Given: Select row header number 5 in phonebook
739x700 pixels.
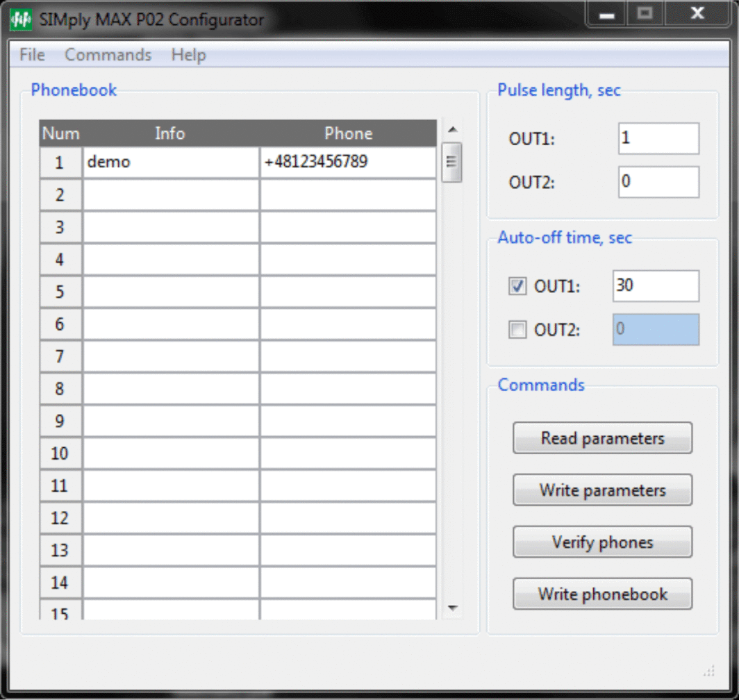Looking at the screenshot, I should pyautogui.click(x=60, y=292).
